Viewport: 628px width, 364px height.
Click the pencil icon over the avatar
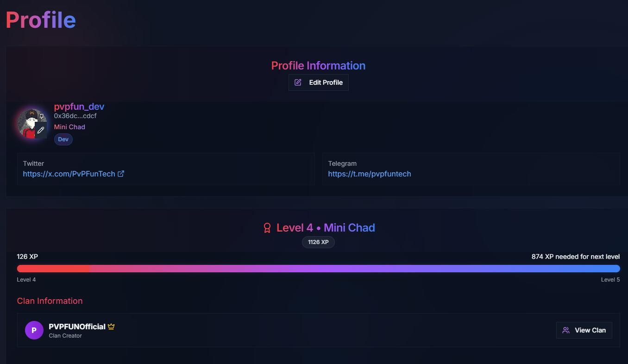[41, 130]
